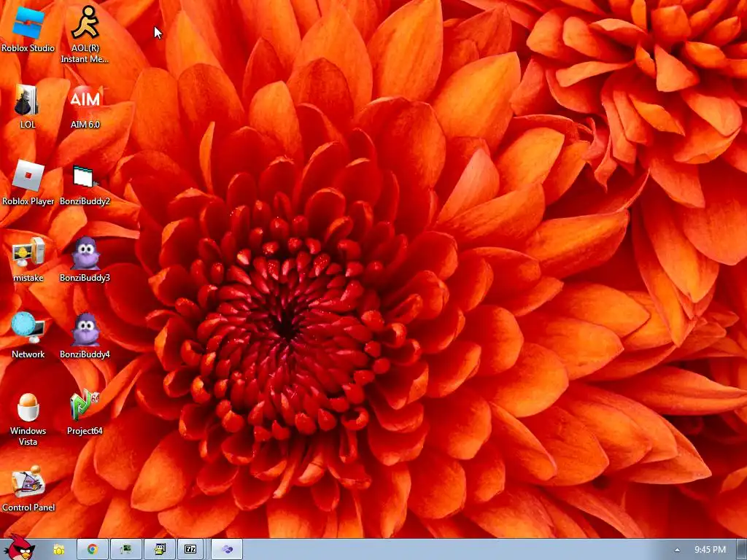Select the Windows Vista egg icon
This screenshot has width=747, height=560.
[x=28, y=419]
